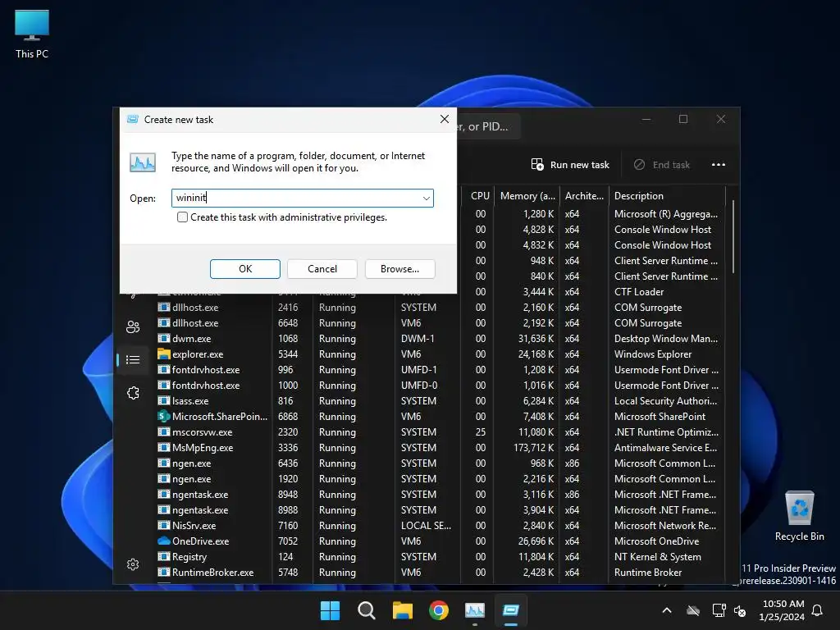
Task: Click the MsMpEng.exe process icon
Action: pos(164,447)
